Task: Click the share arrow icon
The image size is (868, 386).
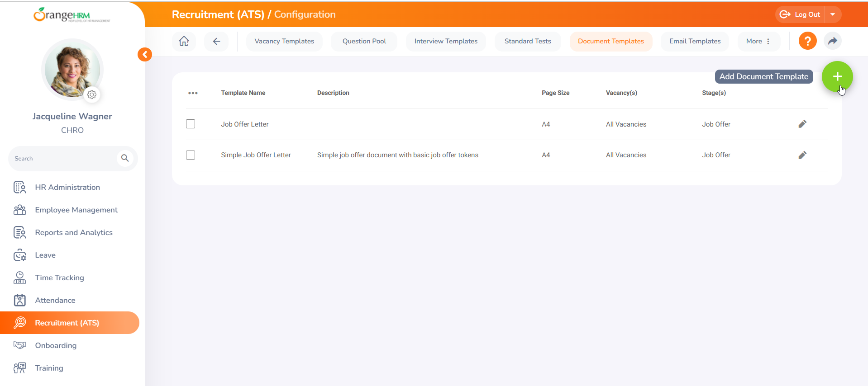Action: click(832, 41)
